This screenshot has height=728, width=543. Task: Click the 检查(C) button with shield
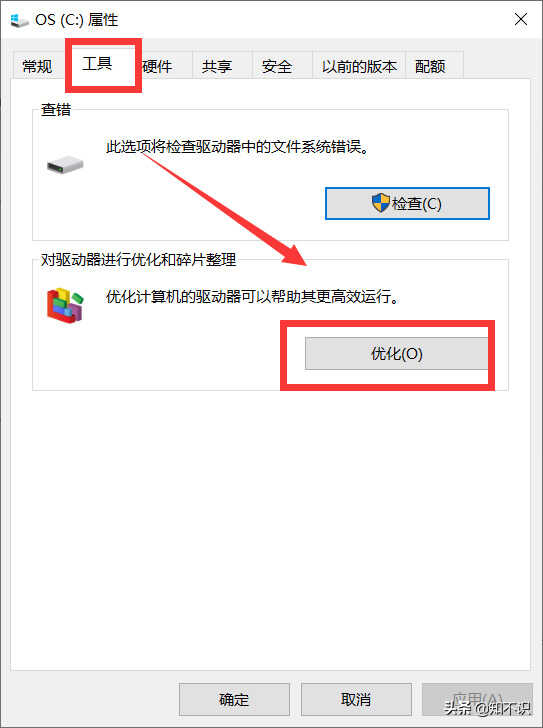pyautogui.click(x=407, y=203)
